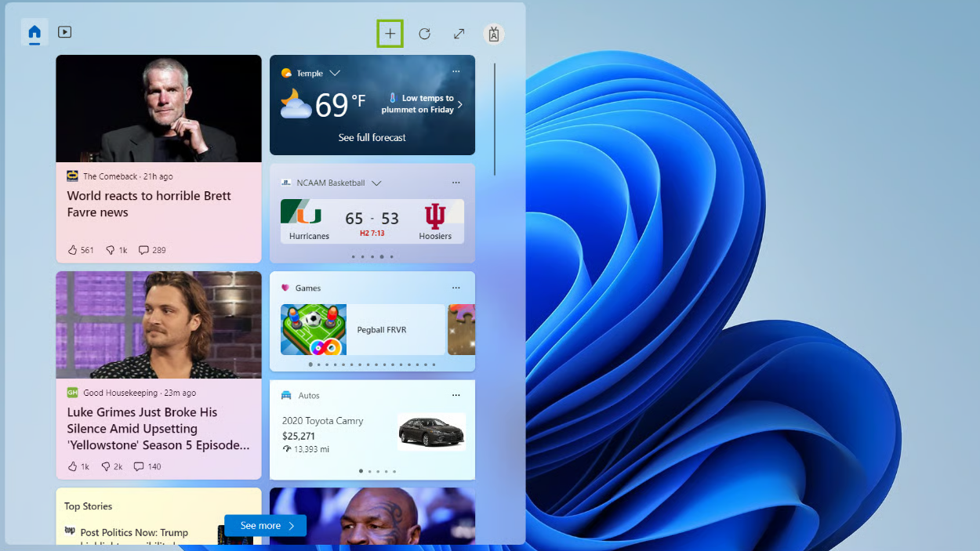Viewport: 980px width, 551px height.
Task: Click the H2 7:13 game clock
Action: coord(372,234)
